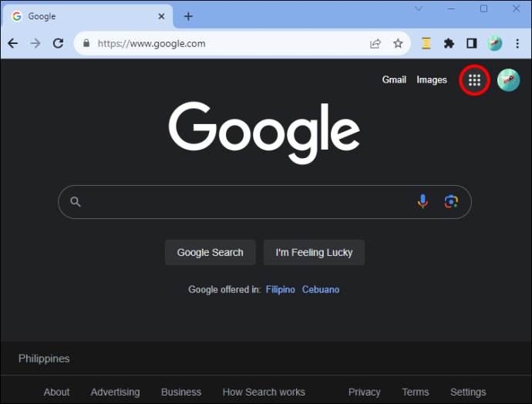The width and height of the screenshot is (532, 404).
Task: Open the About footer link
Action: click(56, 392)
